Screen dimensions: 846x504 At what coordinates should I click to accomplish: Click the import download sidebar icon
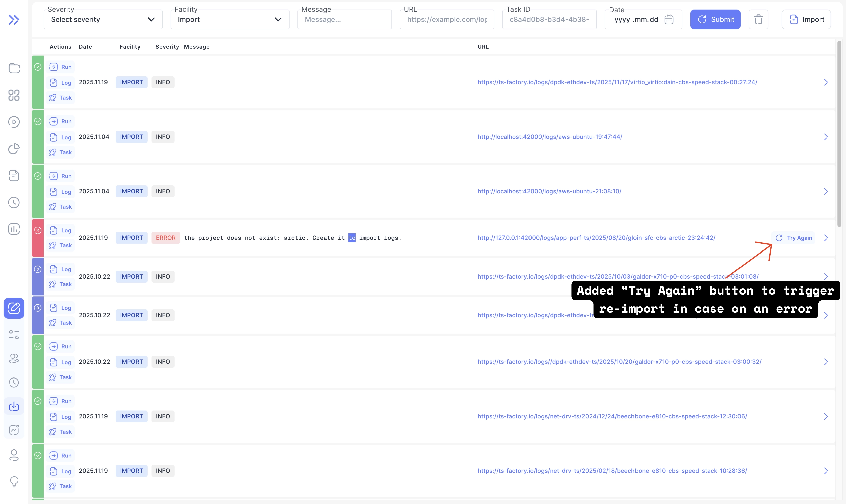click(14, 406)
